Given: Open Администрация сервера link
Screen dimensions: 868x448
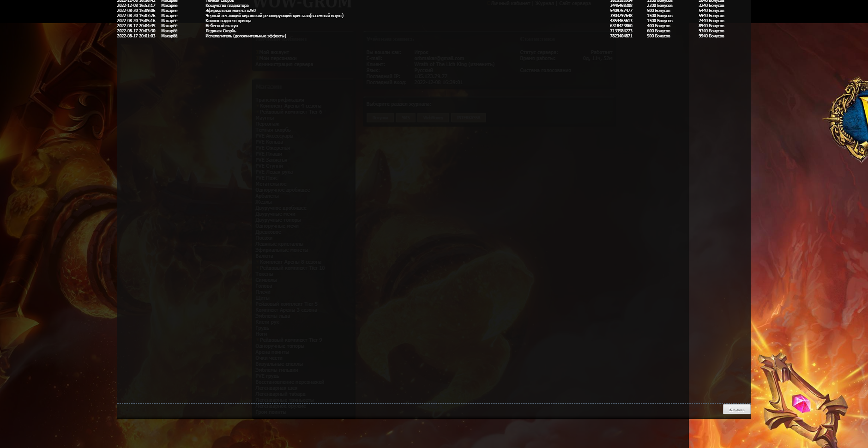Looking at the screenshot, I should coord(284,64).
